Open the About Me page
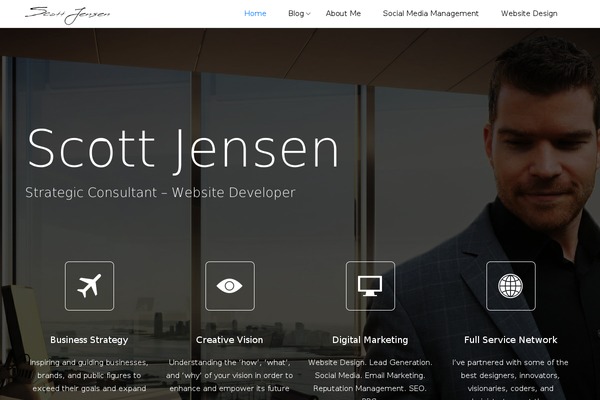 (343, 13)
